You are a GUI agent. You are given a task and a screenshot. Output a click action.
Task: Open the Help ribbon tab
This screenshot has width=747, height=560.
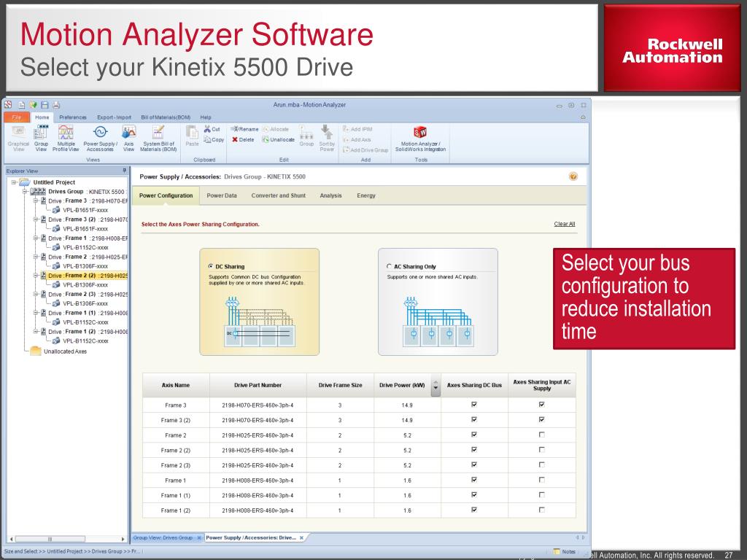206,117
